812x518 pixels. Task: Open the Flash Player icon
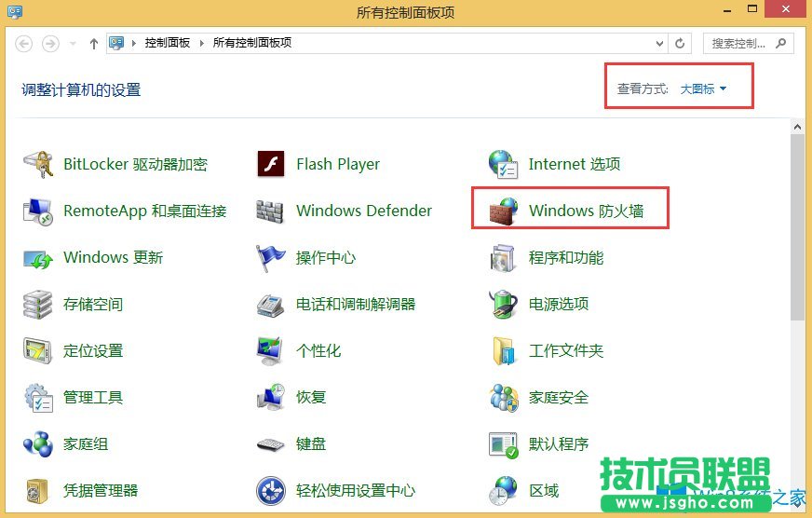point(270,164)
